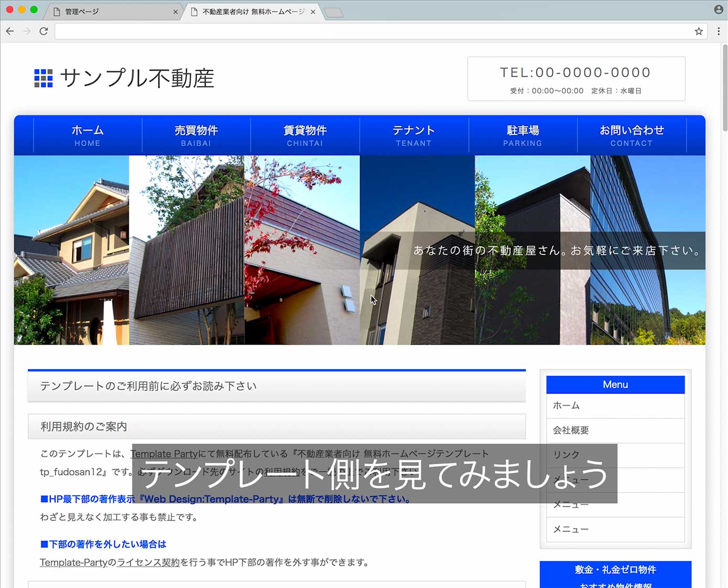The image size is (728, 588).
Task: Bookmark page with the star icon
Action: point(699,31)
